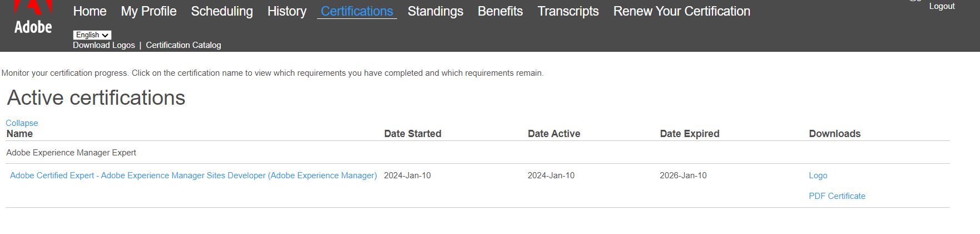This screenshot has height=234, width=980.
Task: Download the PDF Certificate
Action: pyautogui.click(x=837, y=196)
